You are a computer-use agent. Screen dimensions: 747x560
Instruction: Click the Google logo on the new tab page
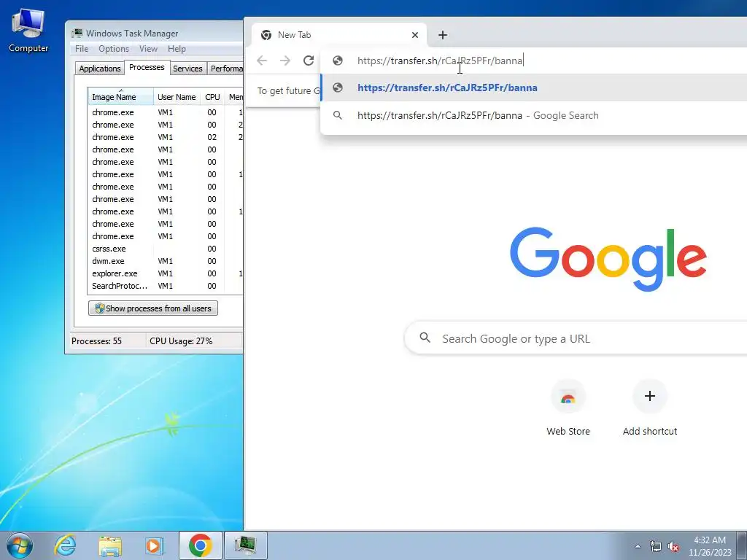(x=608, y=259)
